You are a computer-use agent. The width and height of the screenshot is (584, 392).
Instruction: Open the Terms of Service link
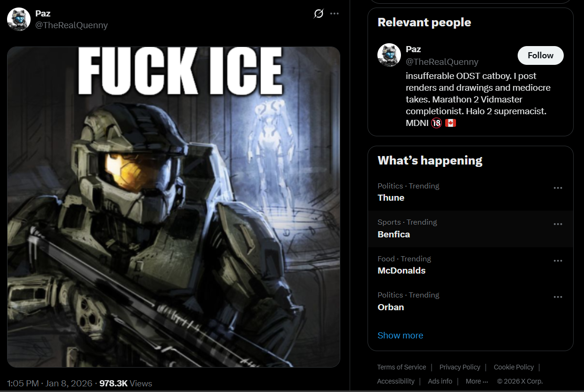coord(401,367)
